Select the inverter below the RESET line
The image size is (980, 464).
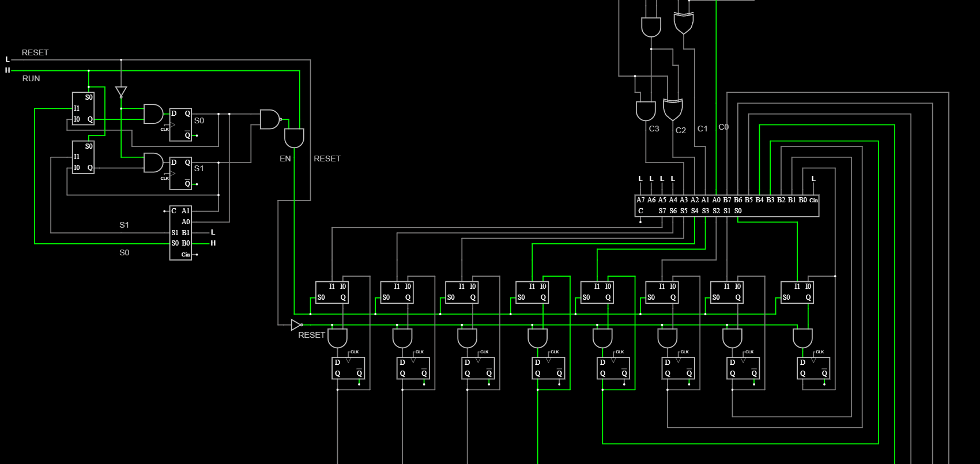[121, 92]
